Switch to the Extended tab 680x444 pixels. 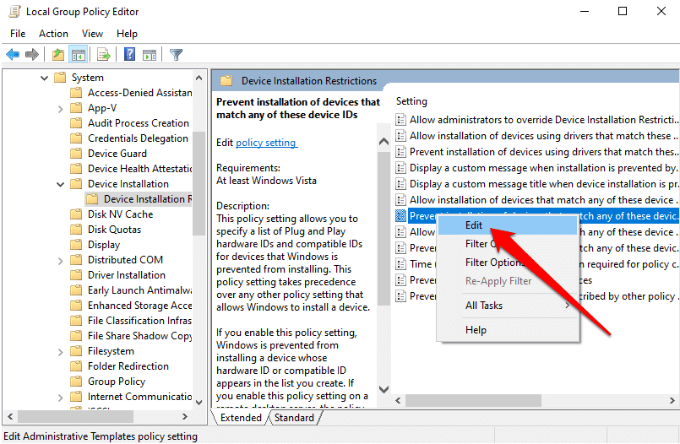[240, 418]
